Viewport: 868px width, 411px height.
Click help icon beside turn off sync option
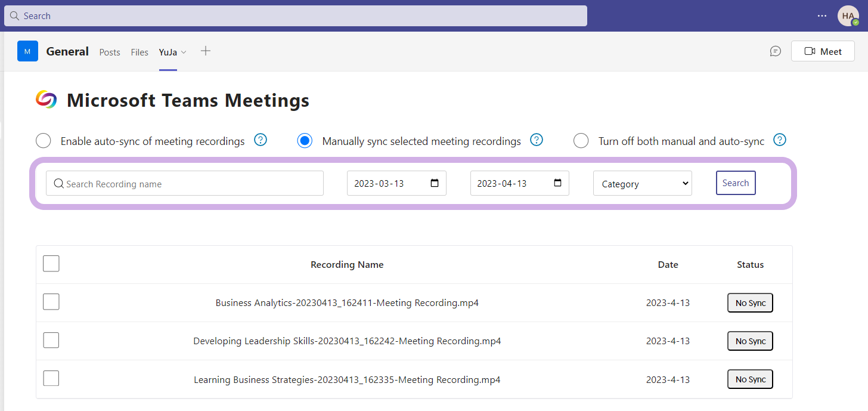click(x=780, y=140)
